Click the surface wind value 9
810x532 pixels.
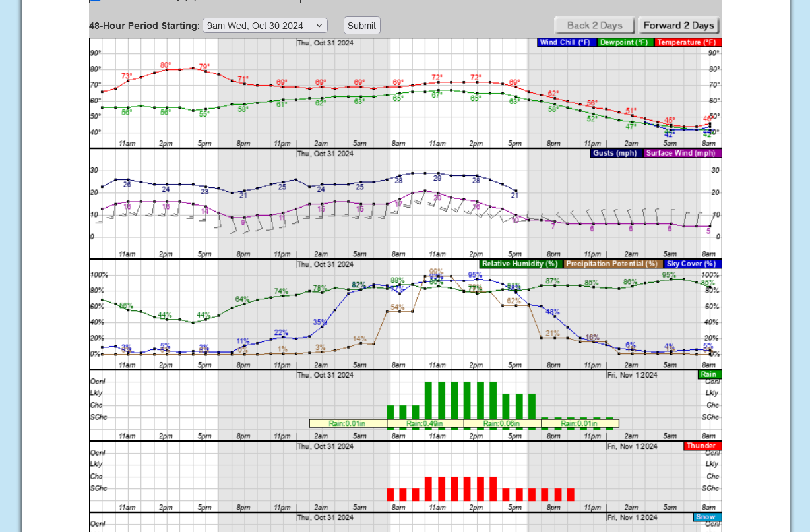243,222
